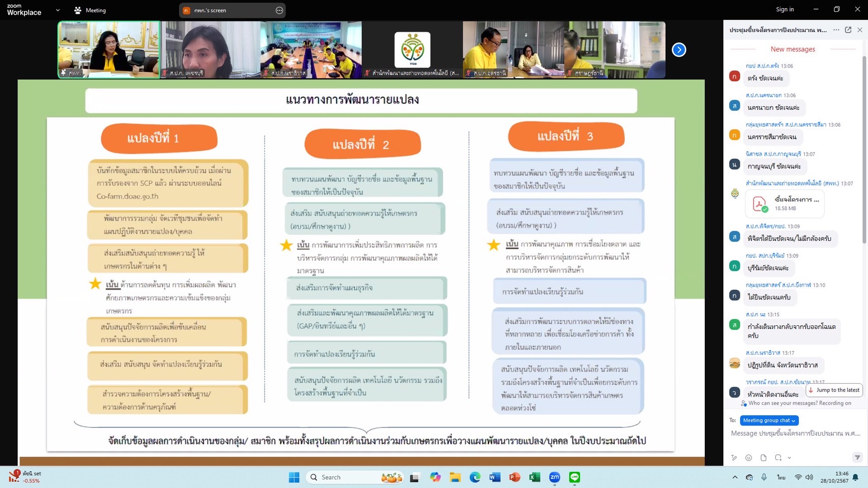868x488 pixels.
Task: Click the screenshot capture icon in chat
Action: click(778, 457)
